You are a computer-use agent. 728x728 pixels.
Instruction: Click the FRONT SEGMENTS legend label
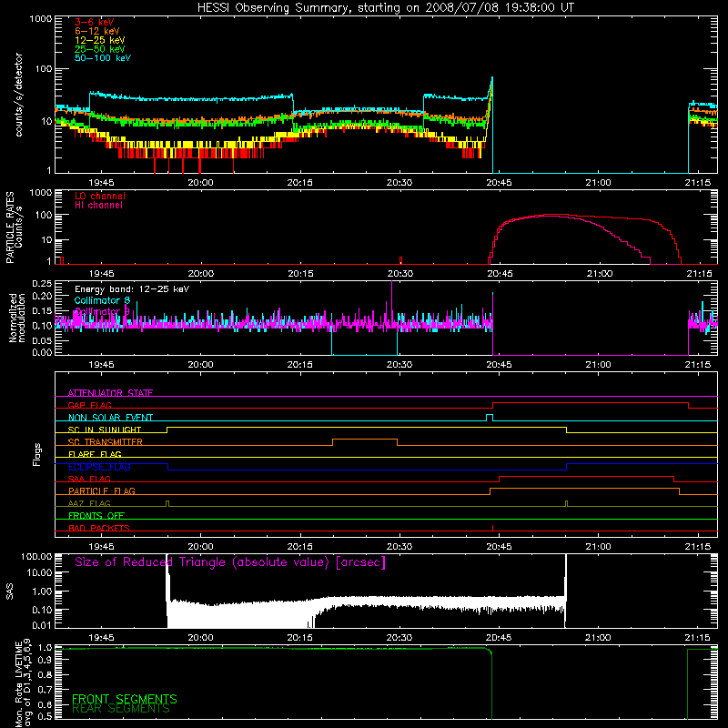(x=125, y=699)
